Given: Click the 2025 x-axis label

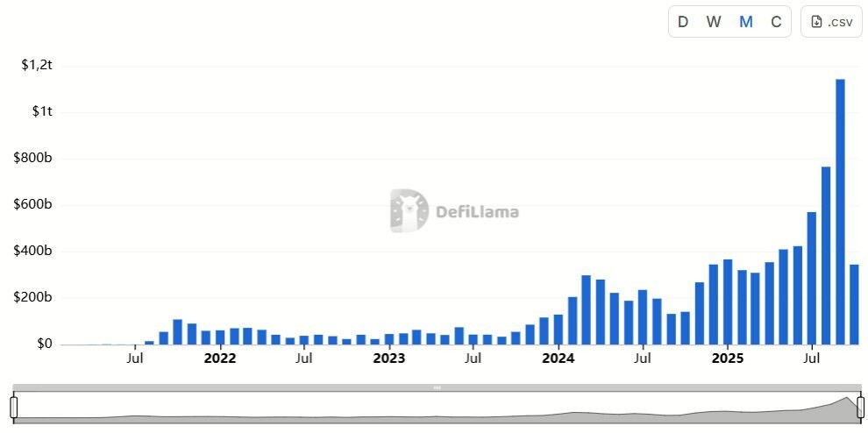Looking at the screenshot, I should [x=727, y=358].
